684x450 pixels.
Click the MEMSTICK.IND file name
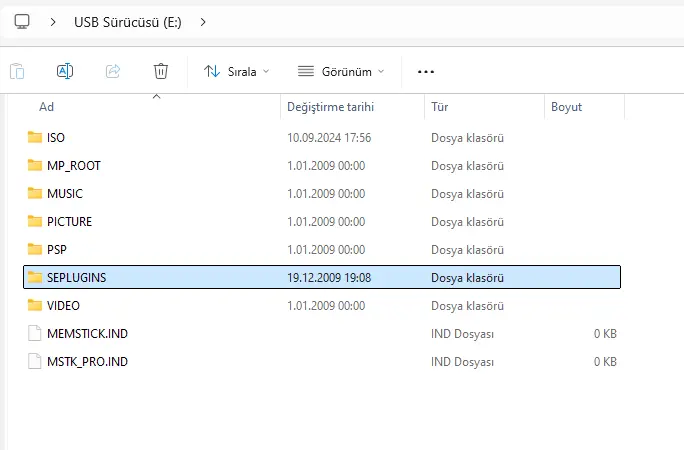(x=87, y=334)
